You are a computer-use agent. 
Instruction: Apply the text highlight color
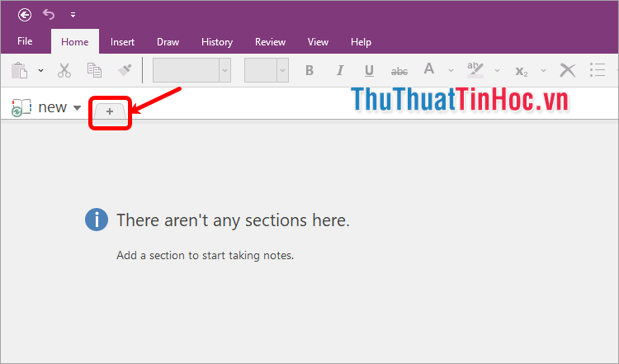coord(475,70)
